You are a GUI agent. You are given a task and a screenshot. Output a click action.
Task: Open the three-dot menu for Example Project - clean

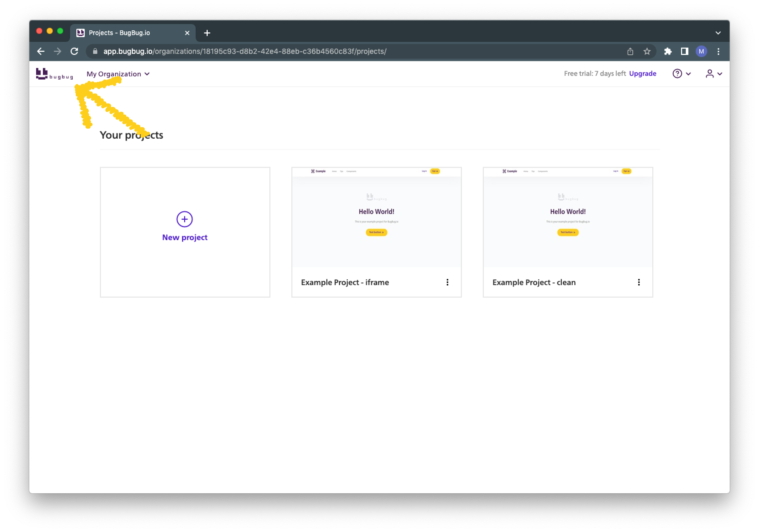click(x=639, y=282)
